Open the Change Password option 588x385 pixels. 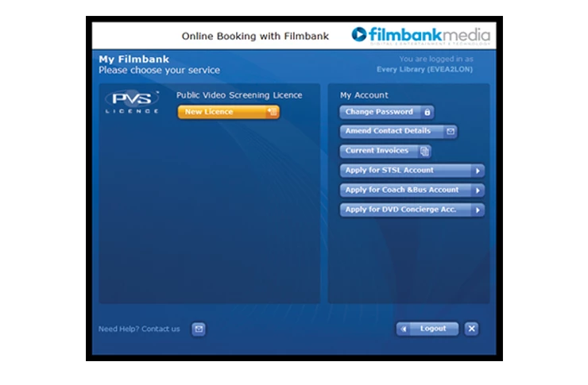[x=387, y=112]
